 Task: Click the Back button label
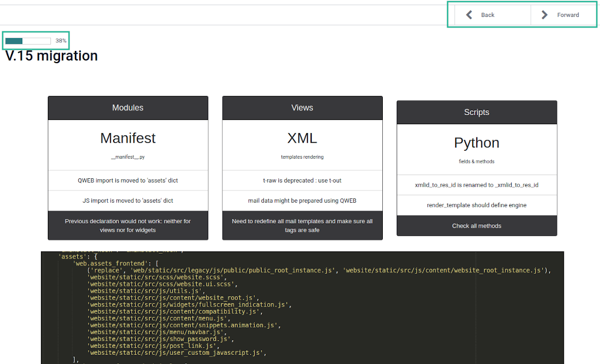(487, 15)
